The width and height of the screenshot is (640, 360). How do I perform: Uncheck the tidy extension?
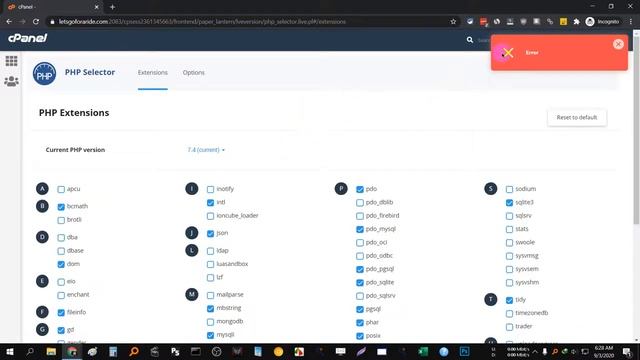pos(509,300)
